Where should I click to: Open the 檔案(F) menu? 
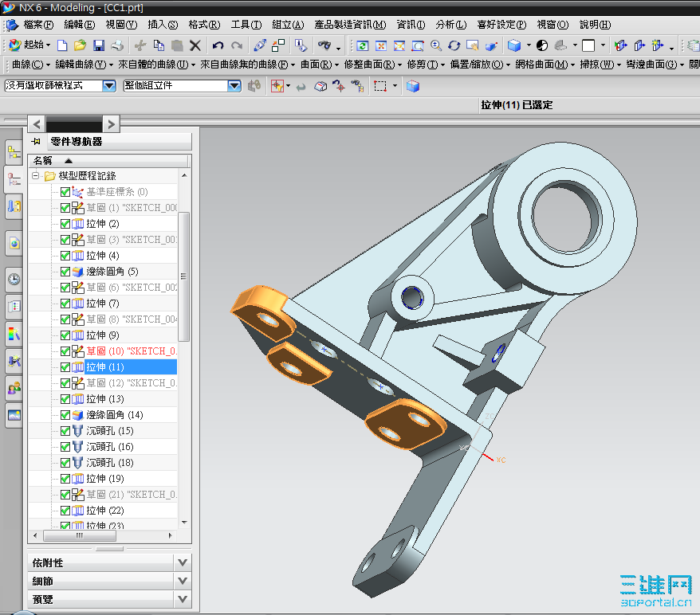(38, 25)
